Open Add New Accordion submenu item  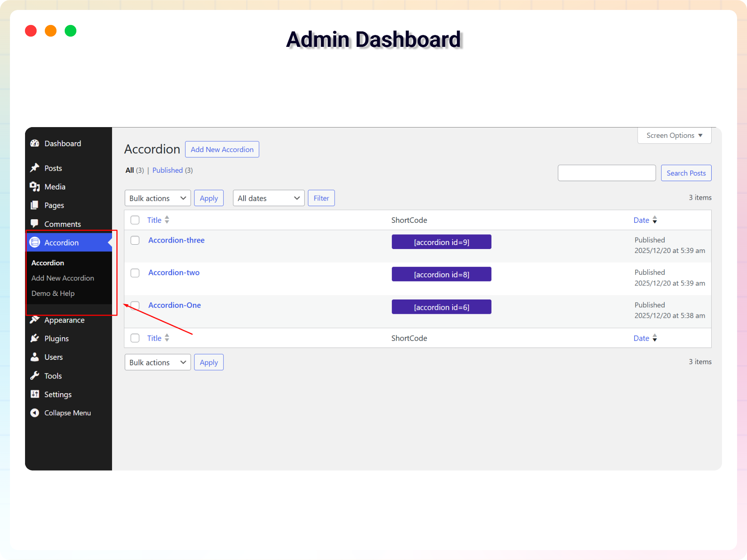[x=63, y=278]
